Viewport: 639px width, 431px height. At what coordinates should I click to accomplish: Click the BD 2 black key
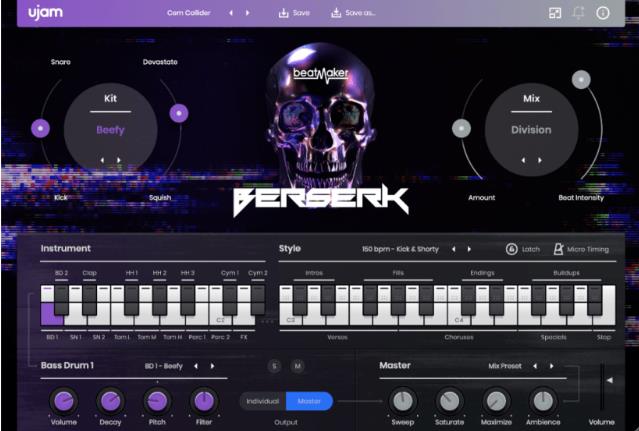point(61,300)
